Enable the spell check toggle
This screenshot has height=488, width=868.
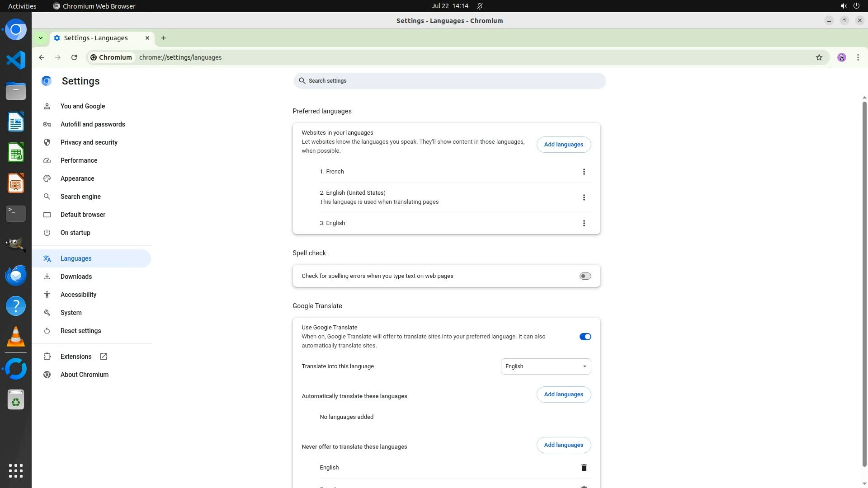pos(585,276)
